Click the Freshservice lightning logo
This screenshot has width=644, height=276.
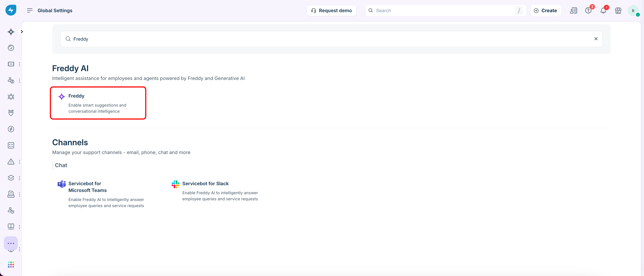(x=11, y=10)
